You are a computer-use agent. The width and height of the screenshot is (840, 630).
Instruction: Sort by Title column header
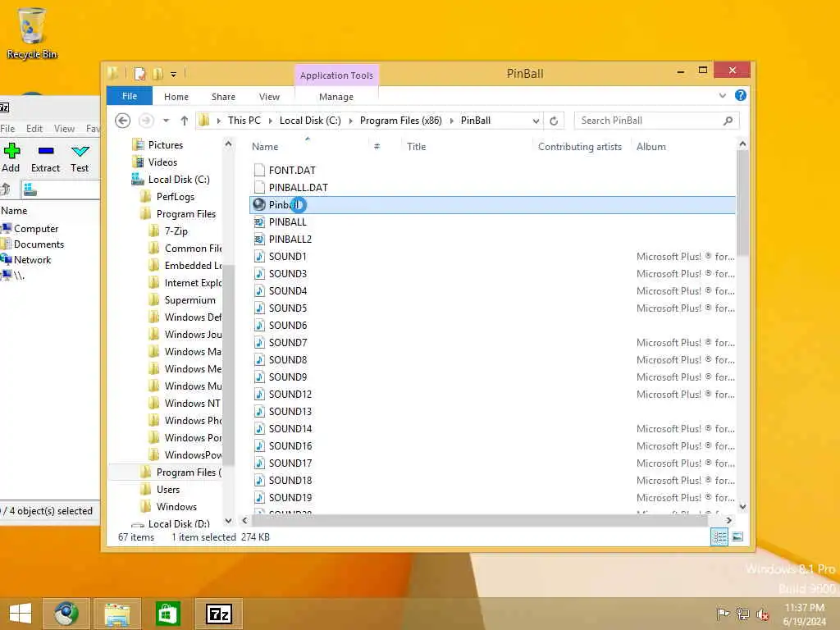[416, 147]
